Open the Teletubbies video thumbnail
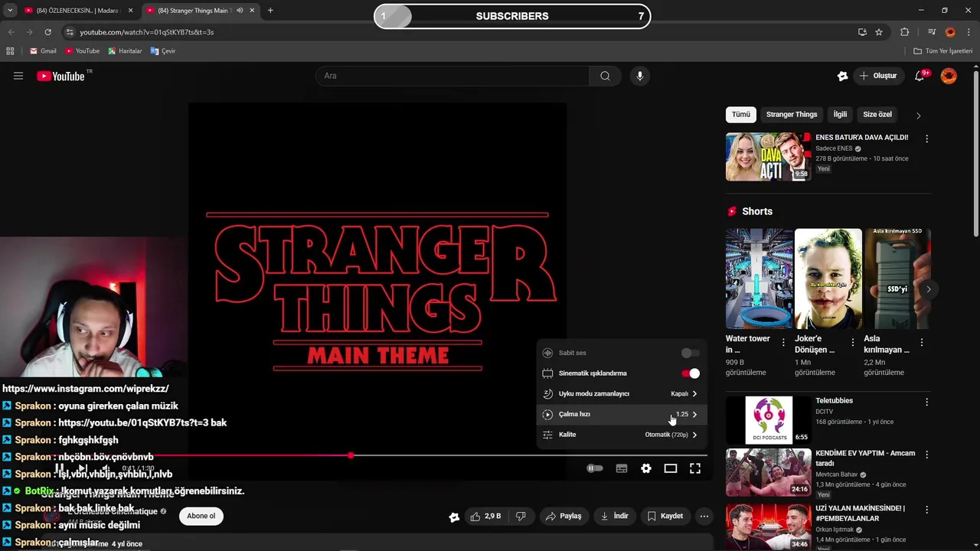Image resolution: width=980 pixels, height=551 pixels. coord(768,419)
